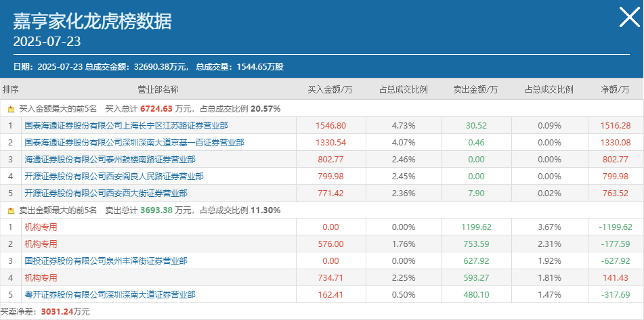This screenshot has height=320, width=644.
Task: Open 粤开证券深圳深南大道证券营业部 link
Action: pos(110,294)
